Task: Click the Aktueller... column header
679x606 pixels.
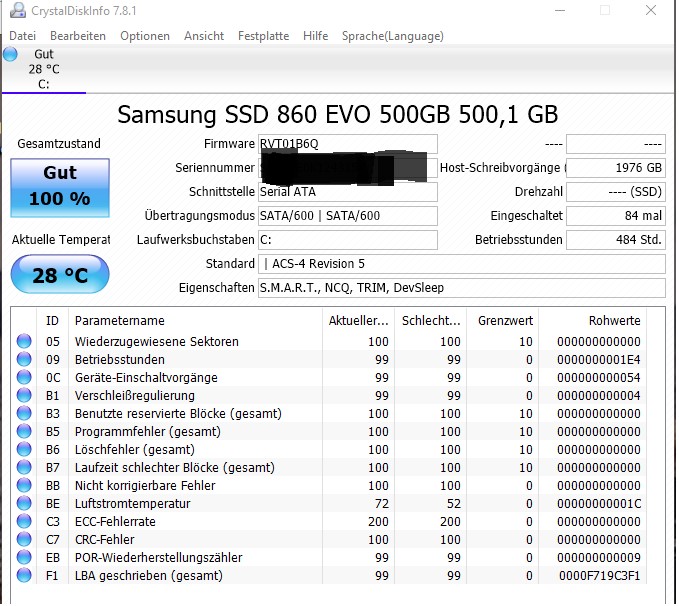Action: click(x=359, y=321)
